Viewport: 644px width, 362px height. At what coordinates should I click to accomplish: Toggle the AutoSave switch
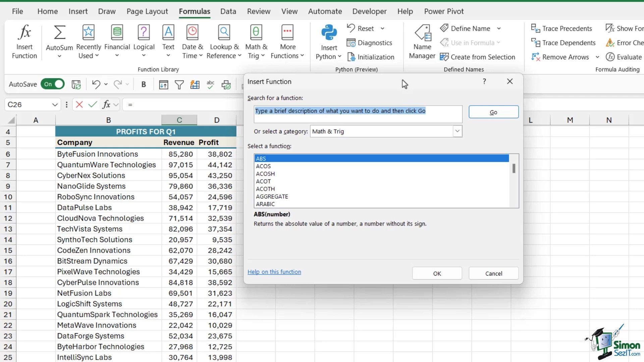coord(53,84)
